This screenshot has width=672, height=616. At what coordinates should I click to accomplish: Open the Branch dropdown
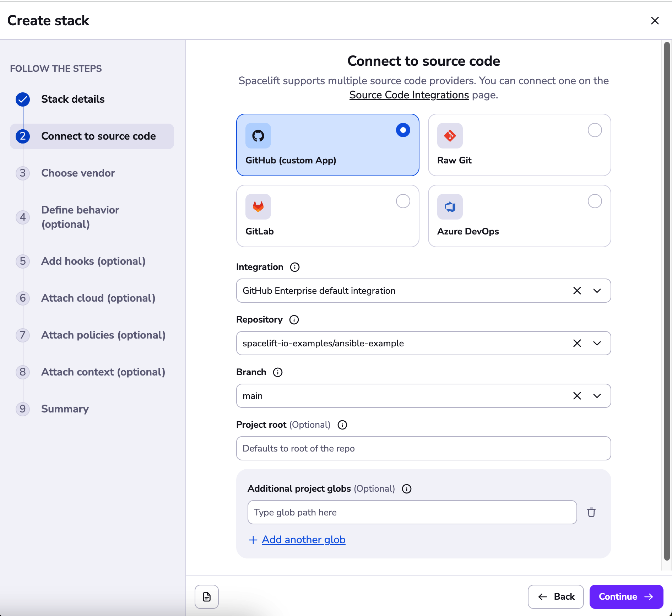[x=597, y=396]
